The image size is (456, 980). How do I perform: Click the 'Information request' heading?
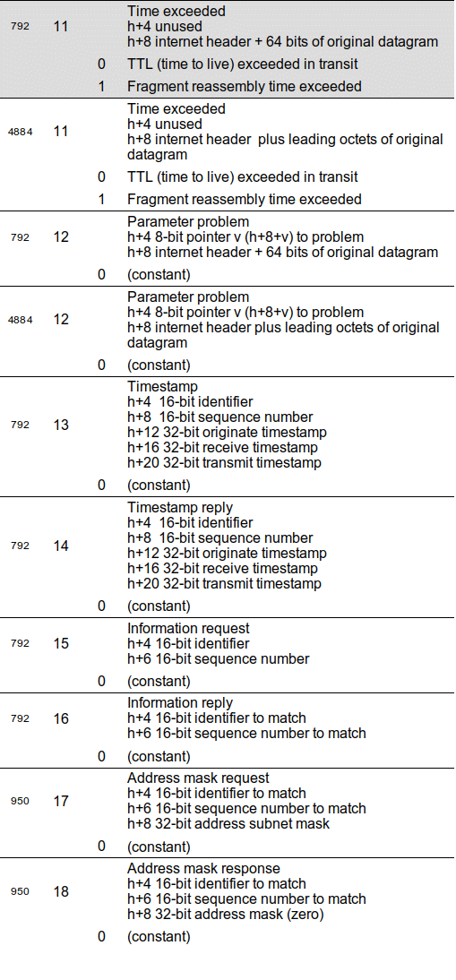coord(188,628)
